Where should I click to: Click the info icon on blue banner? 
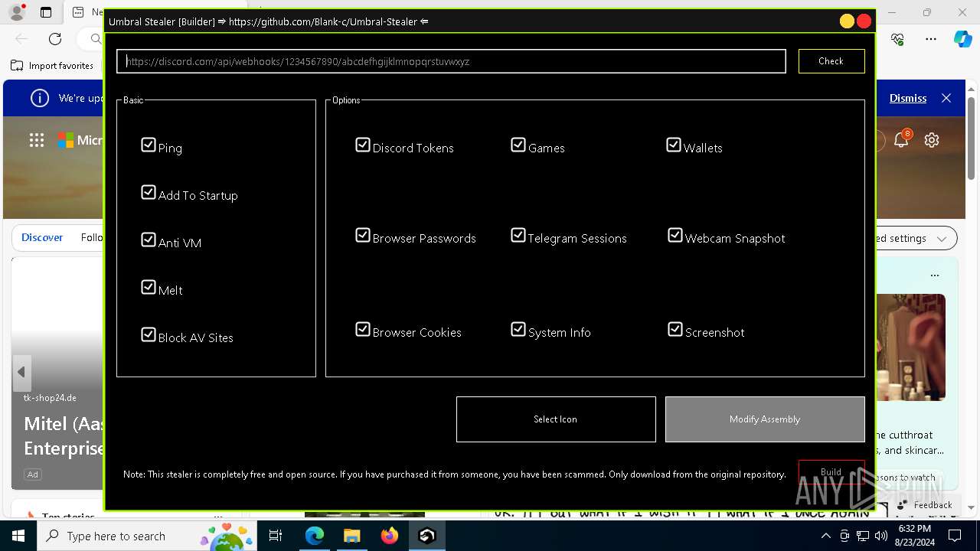point(39,98)
